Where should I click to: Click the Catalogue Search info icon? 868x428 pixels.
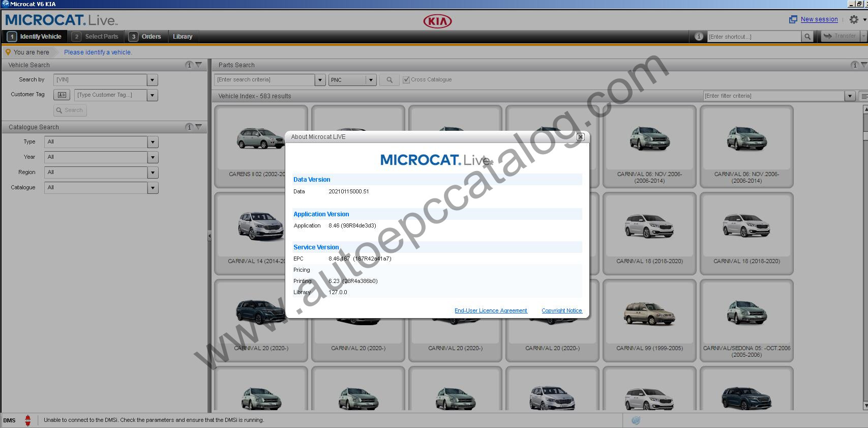(x=189, y=127)
